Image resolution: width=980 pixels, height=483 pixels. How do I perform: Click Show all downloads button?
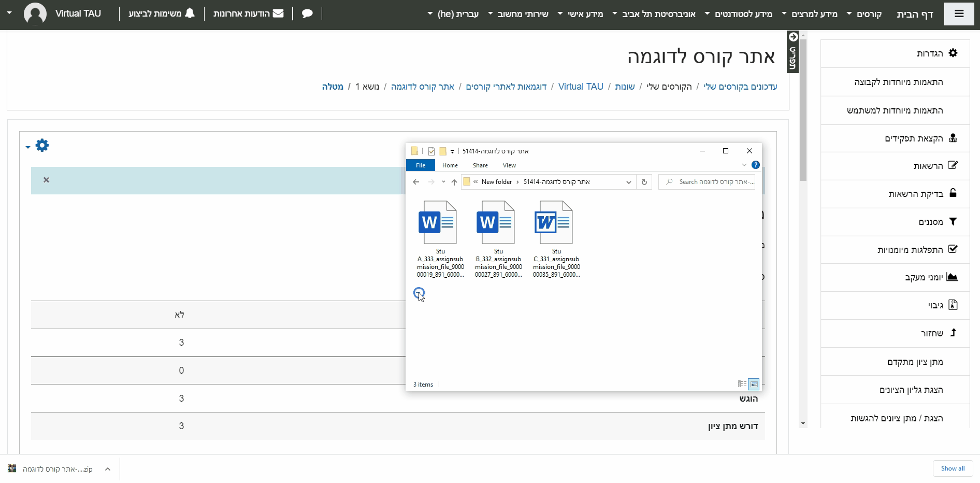coord(953,468)
